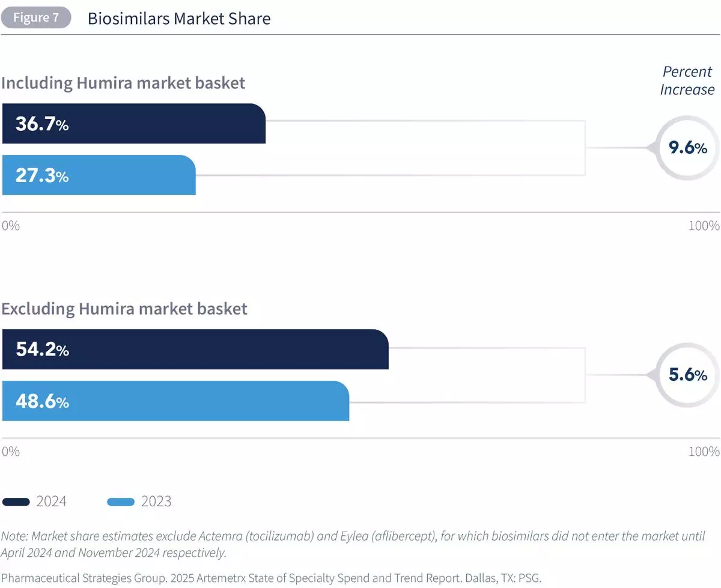Click the 27.3% light blue bar

99,175
